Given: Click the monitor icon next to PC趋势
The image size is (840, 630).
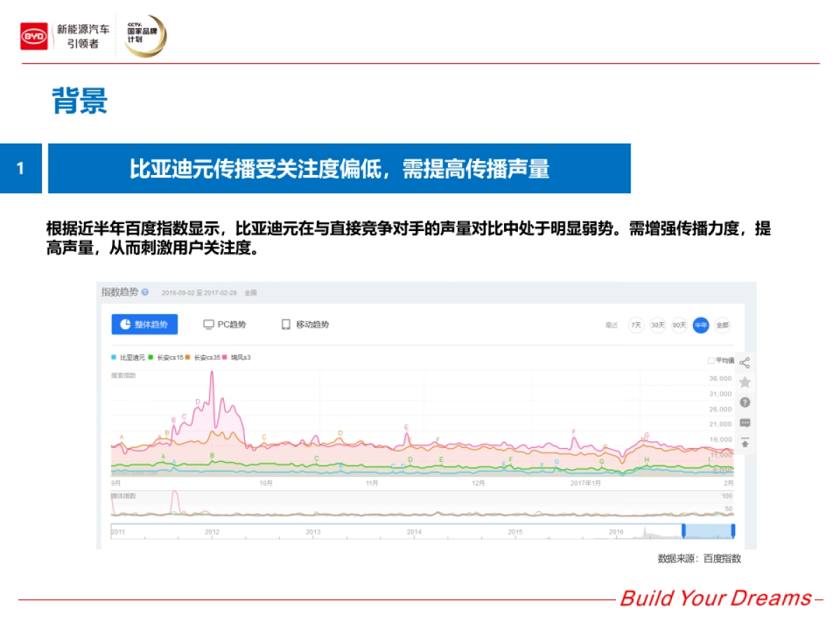Looking at the screenshot, I should [209, 324].
